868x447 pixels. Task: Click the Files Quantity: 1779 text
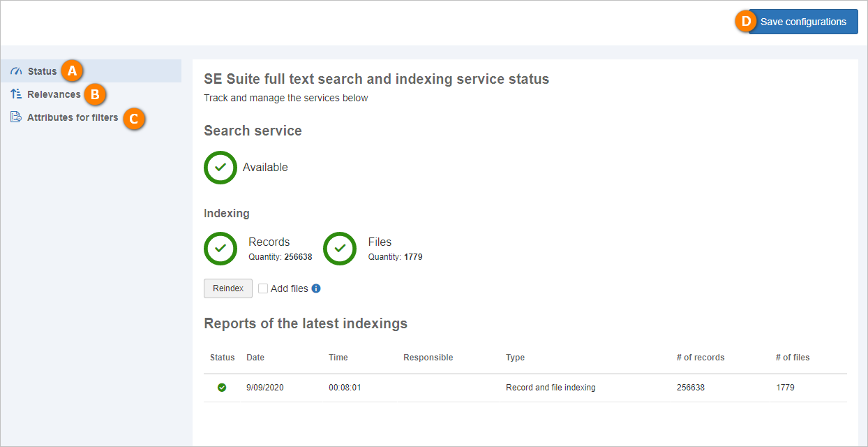click(x=396, y=257)
